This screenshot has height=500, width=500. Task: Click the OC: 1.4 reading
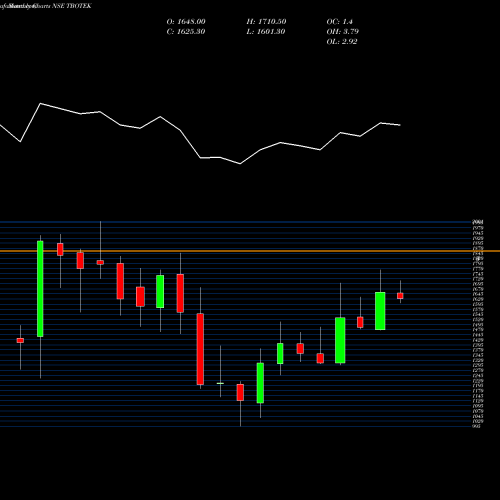pyautogui.click(x=339, y=21)
